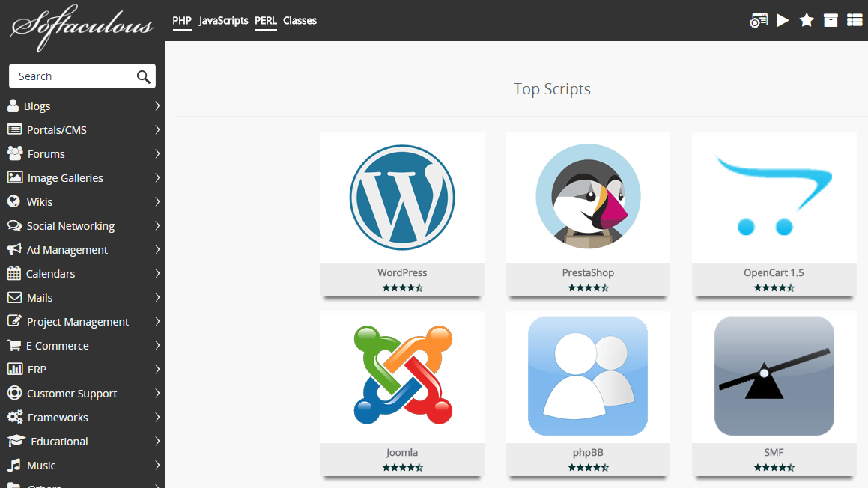The width and height of the screenshot is (868, 488).
Task: Open the WordPress script name link
Action: [402, 272]
